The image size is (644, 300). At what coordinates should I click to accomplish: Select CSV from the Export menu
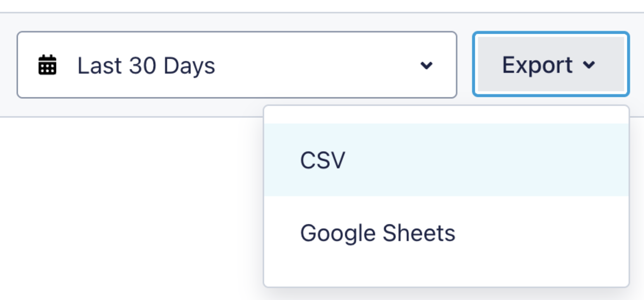tap(323, 160)
